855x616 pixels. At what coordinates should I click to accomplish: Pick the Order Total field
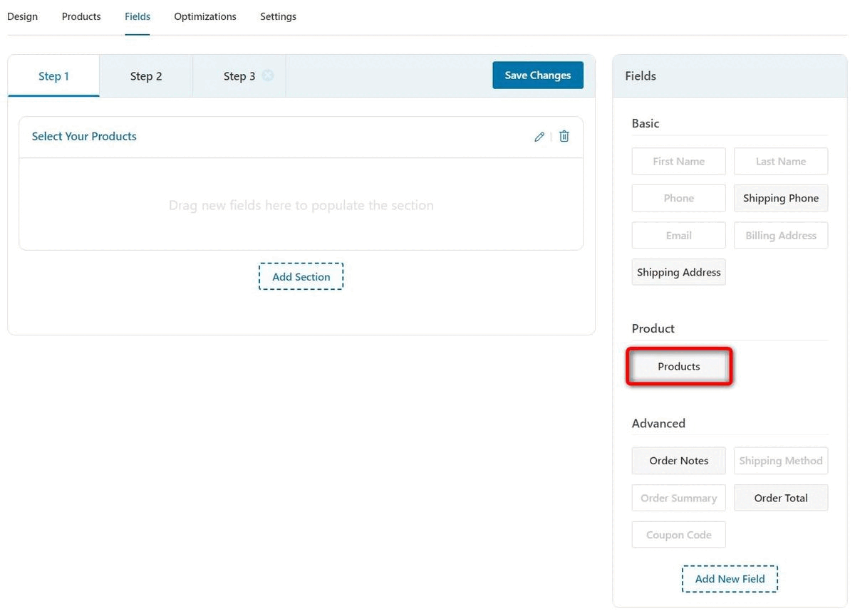pos(781,498)
